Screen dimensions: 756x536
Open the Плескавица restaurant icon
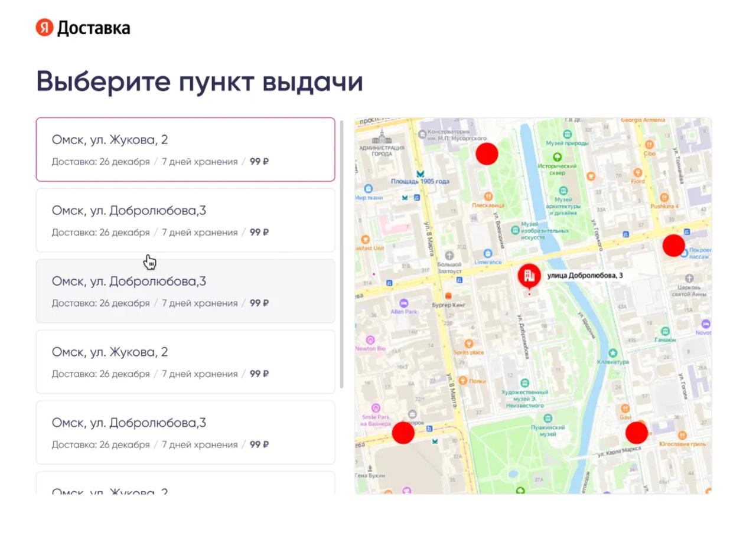[488, 197]
